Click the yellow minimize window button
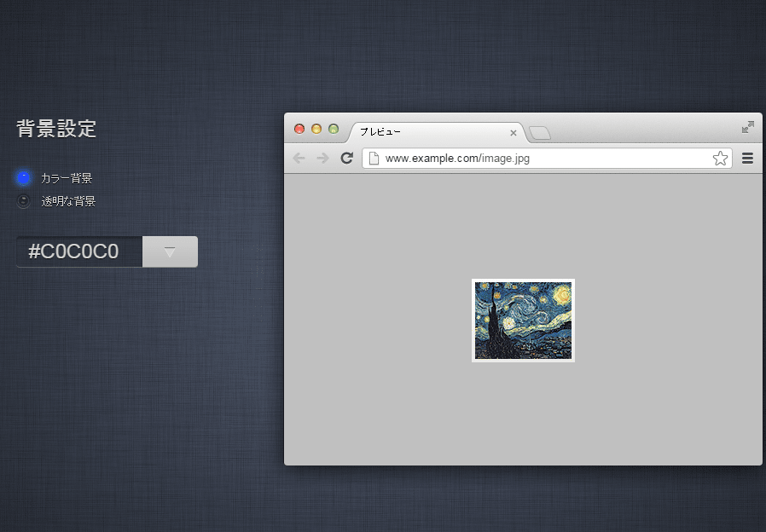This screenshot has width=766, height=532. pos(316,129)
